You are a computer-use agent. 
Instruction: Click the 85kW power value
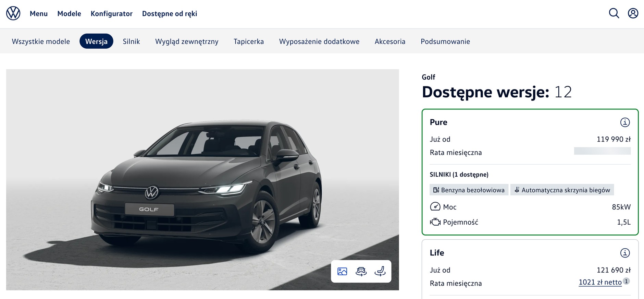[621, 207]
